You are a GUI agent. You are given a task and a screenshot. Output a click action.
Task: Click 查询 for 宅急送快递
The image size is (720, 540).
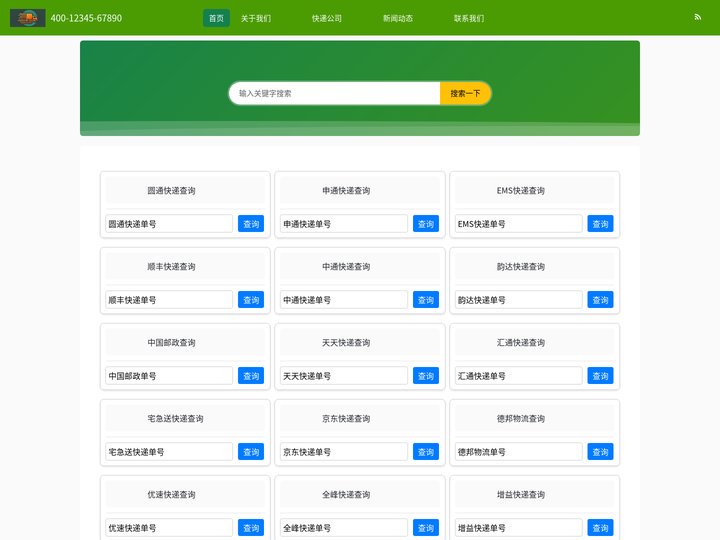pyautogui.click(x=251, y=452)
